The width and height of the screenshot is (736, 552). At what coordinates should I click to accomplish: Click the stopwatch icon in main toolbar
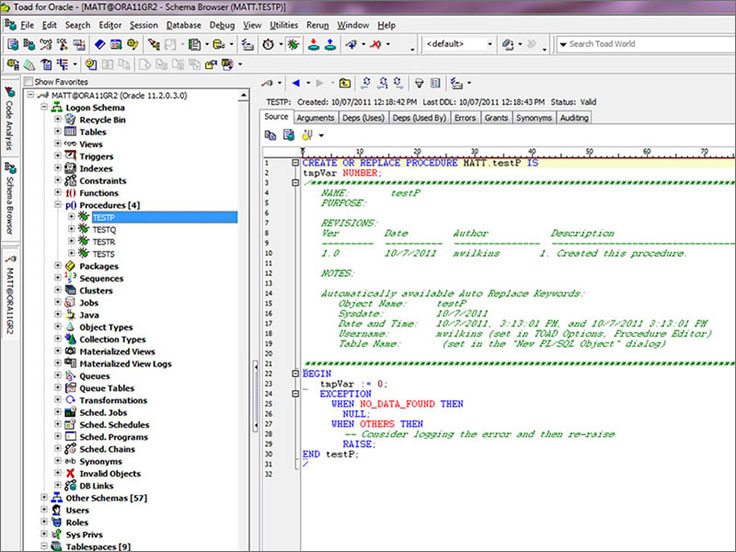270,45
